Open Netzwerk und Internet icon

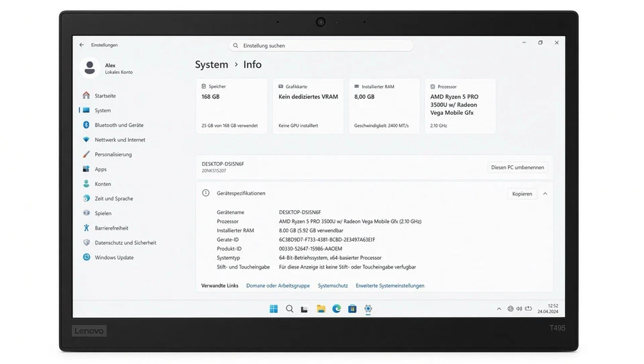pyautogui.click(x=86, y=140)
